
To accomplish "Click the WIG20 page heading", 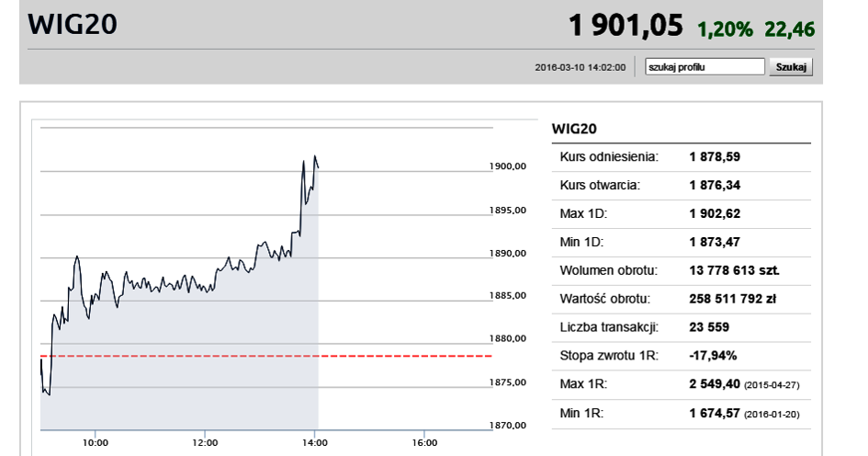I will pos(73,25).
